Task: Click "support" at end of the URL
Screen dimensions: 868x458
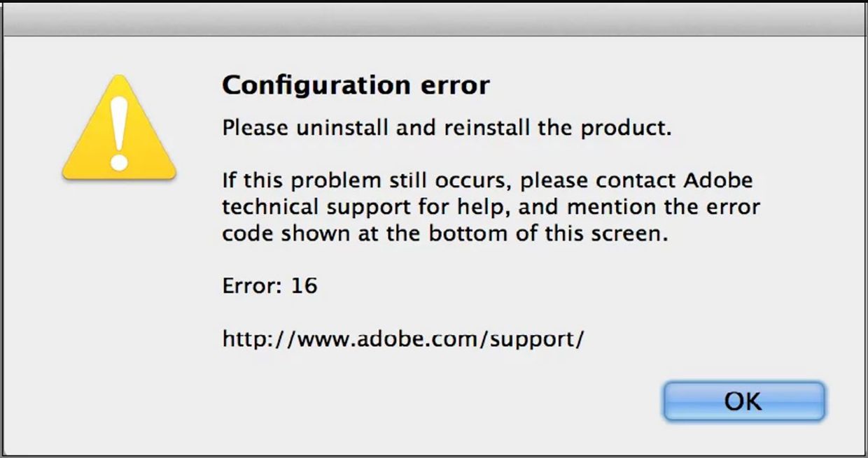Action: (533, 341)
